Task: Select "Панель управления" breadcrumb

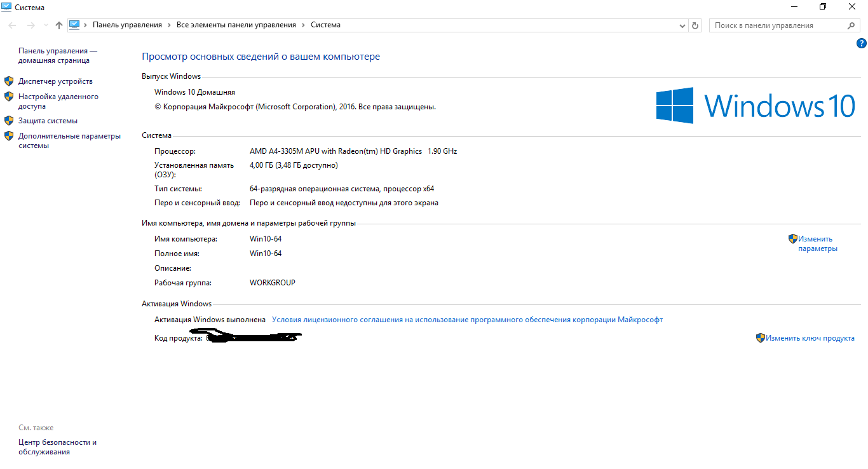Action: point(127,25)
